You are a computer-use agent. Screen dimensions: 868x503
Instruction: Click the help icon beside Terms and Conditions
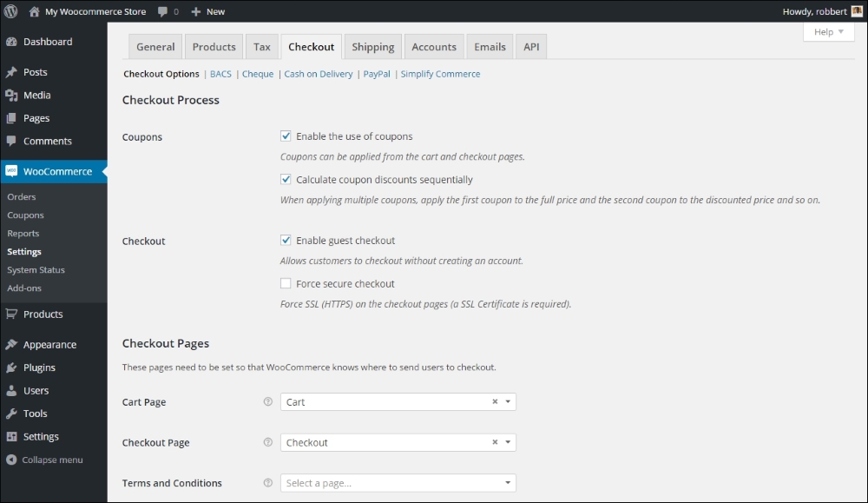click(x=267, y=483)
